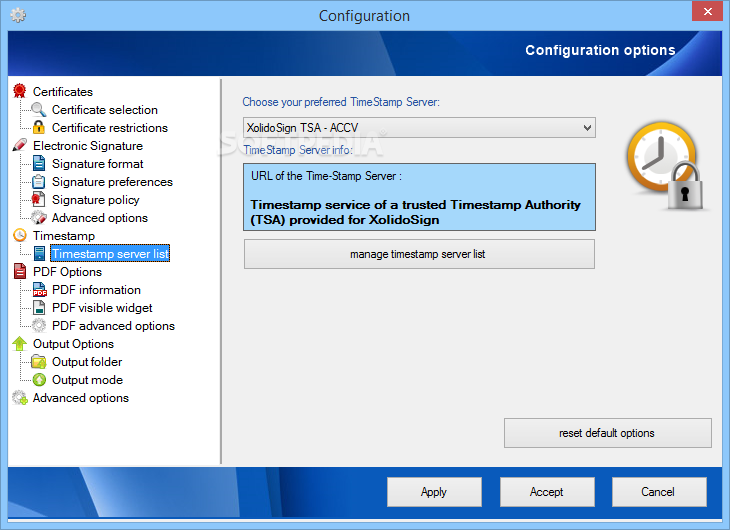Click the large clock with padlock image
The height and width of the screenshot is (530, 730).
[666, 166]
